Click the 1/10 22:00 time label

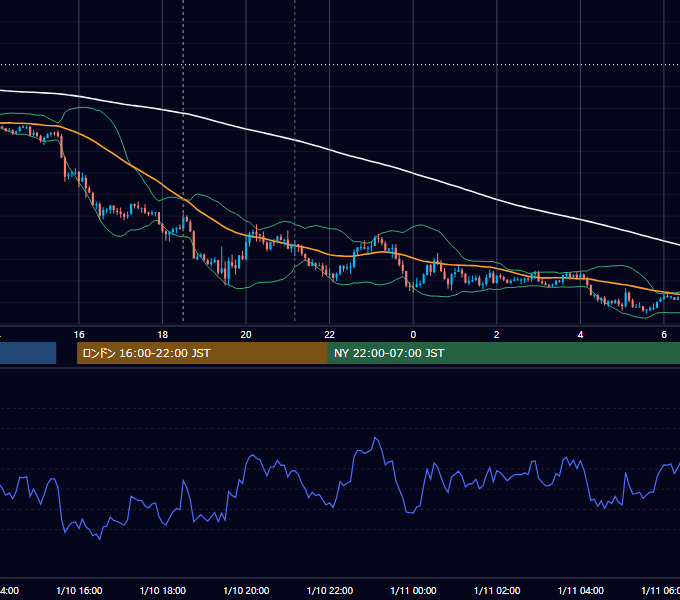click(330, 590)
